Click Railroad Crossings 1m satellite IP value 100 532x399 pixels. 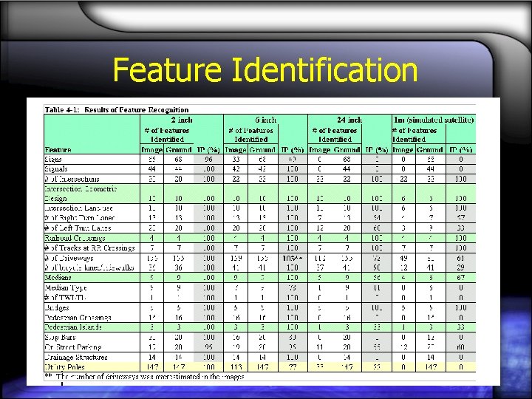pos(461,238)
